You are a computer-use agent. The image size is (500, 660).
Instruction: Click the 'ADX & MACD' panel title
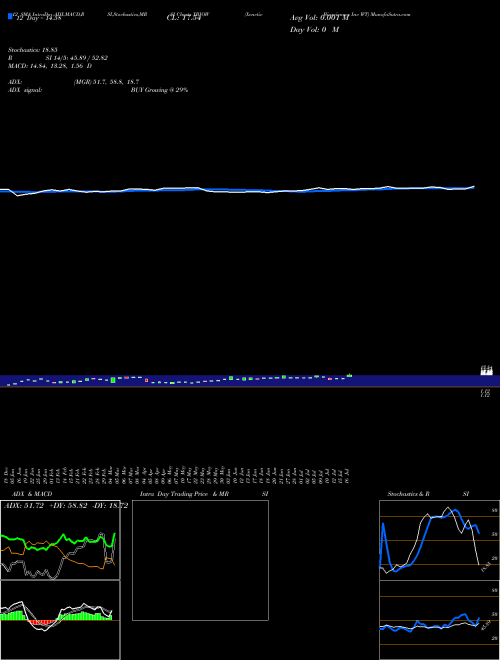32,494
